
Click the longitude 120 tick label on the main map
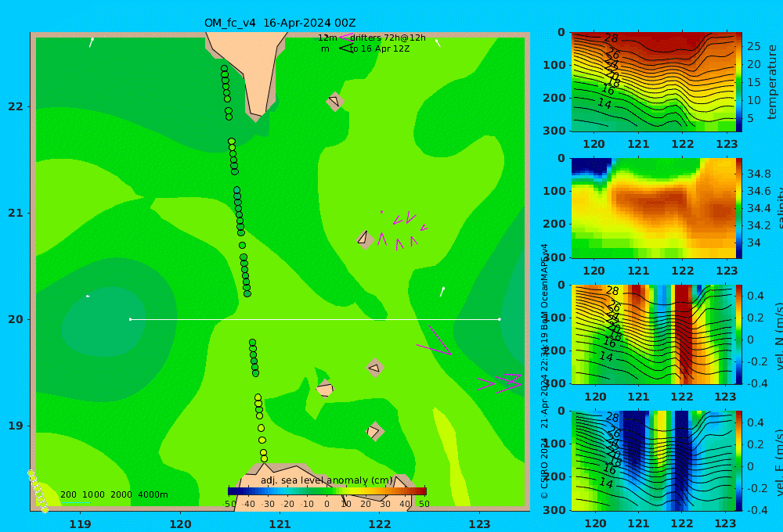(180, 524)
